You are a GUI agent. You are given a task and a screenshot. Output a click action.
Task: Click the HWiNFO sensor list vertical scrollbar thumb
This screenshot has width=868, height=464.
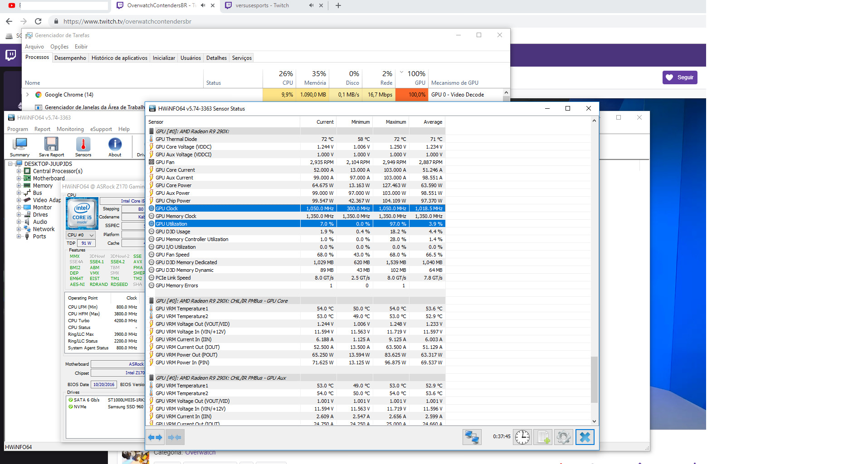[594, 380]
